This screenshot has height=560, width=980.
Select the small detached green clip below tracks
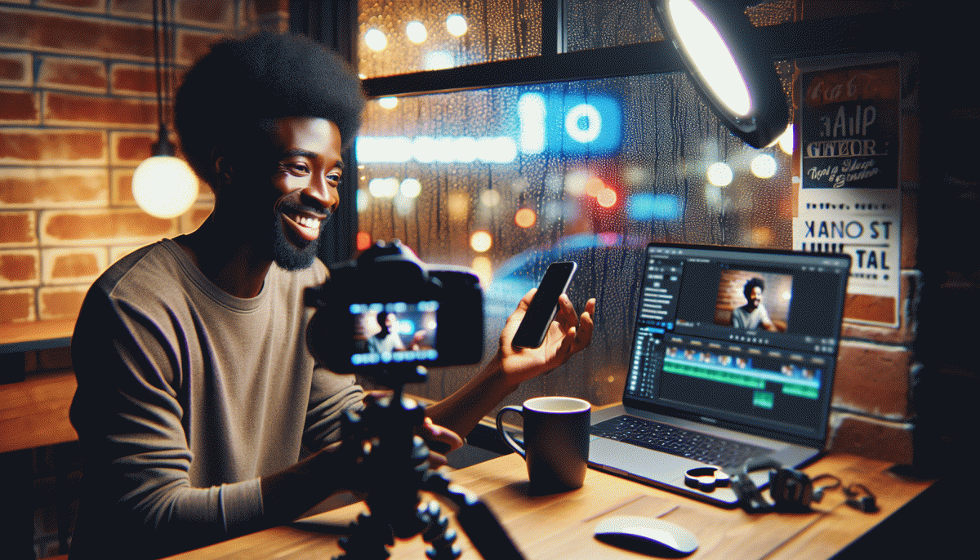tap(764, 398)
